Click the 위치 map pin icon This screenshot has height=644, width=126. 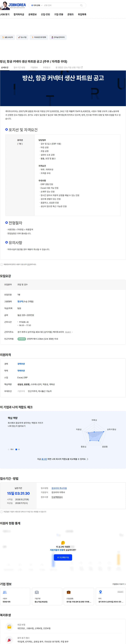tap(101, 592)
